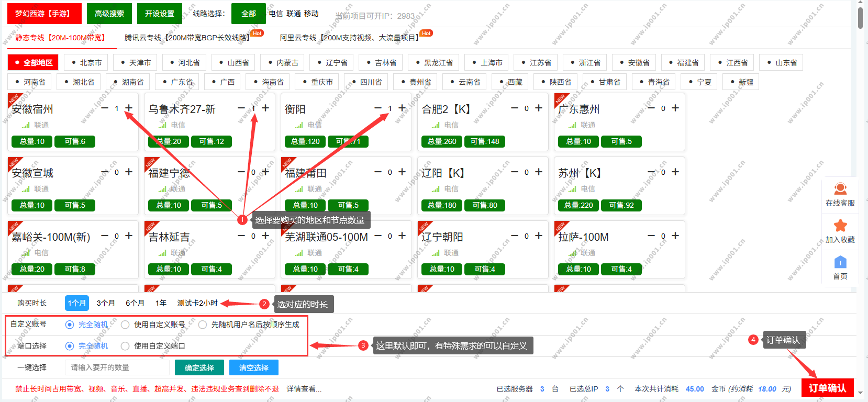Switch to 腾讯云专线 tab
The image size is (868, 402).
(x=187, y=38)
